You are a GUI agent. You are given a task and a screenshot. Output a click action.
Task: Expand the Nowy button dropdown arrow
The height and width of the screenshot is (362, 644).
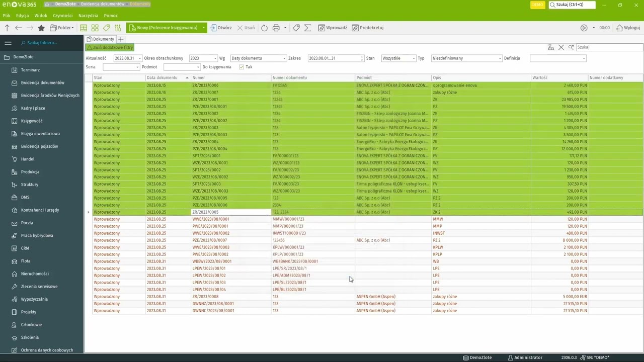(x=204, y=28)
